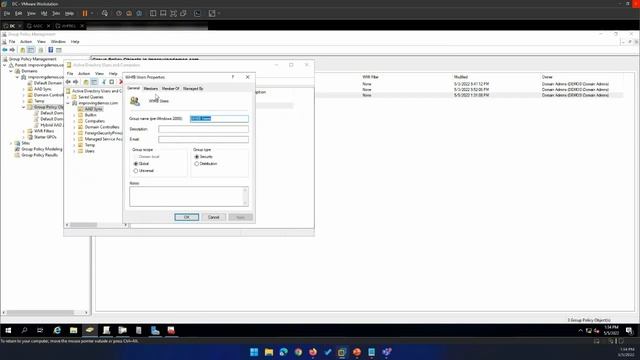This screenshot has height=360, width=640.
Task: Select the Global group scope radio
Action: click(x=136, y=164)
